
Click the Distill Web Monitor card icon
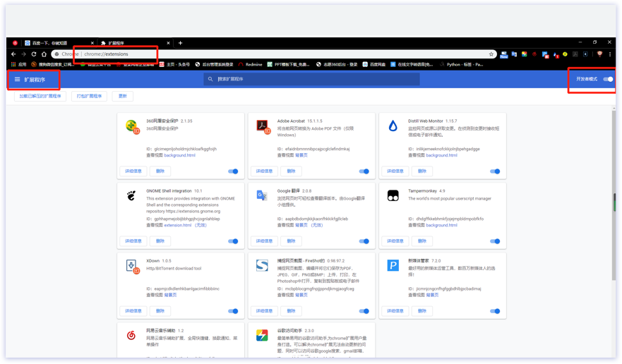tap(393, 126)
